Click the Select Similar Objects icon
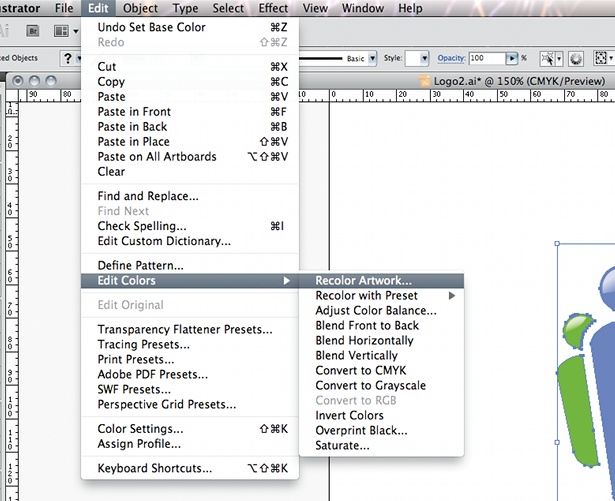This screenshot has height=501, width=615. [548, 59]
